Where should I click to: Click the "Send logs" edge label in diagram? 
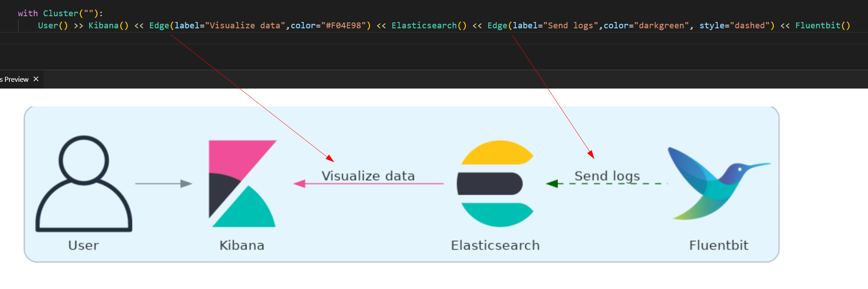pos(607,176)
